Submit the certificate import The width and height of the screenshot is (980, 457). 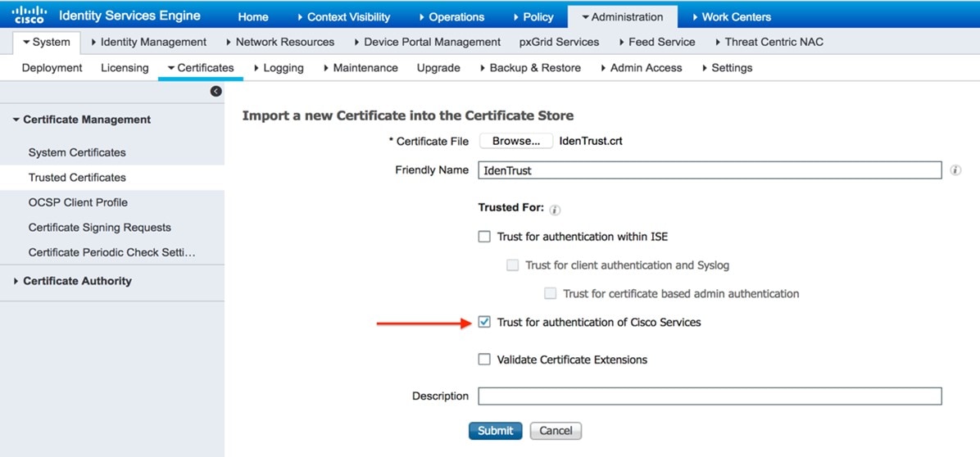tap(496, 431)
